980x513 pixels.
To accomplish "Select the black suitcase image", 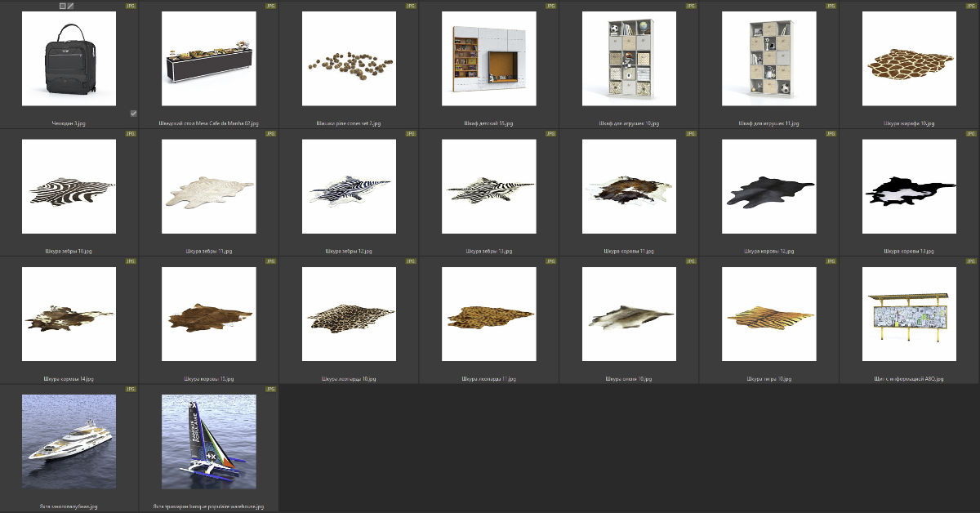I will [x=69, y=59].
